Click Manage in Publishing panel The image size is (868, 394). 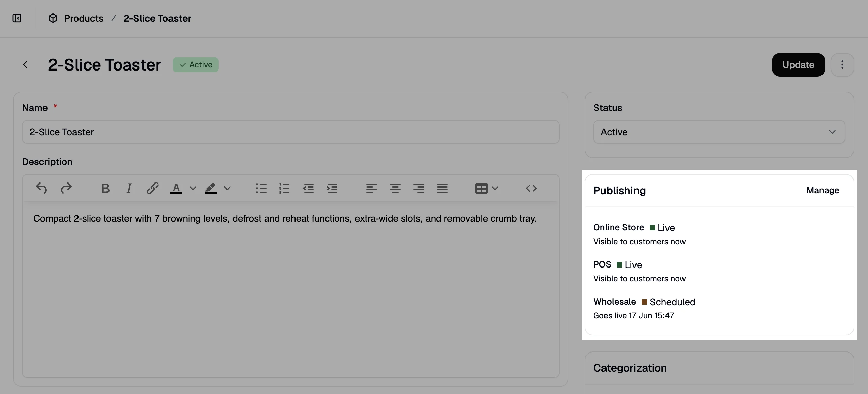point(823,191)
